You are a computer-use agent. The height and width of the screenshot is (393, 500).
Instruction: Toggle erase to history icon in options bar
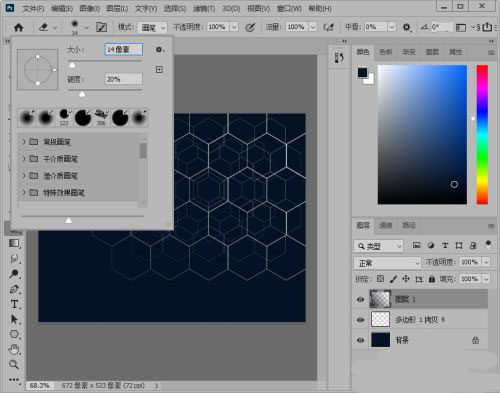point(461,28)
